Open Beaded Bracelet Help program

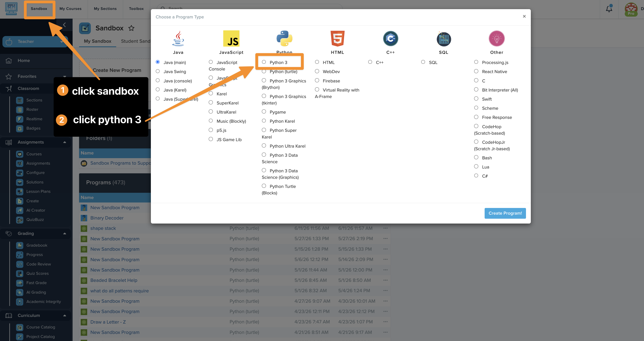pos(114,280)
